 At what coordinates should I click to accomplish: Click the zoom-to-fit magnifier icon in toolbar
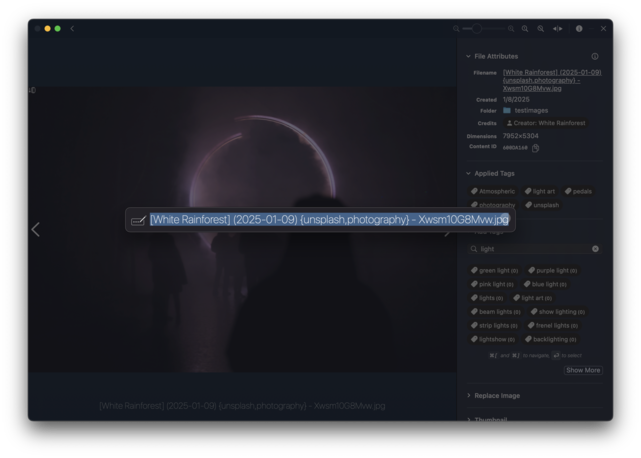(525, 29)
